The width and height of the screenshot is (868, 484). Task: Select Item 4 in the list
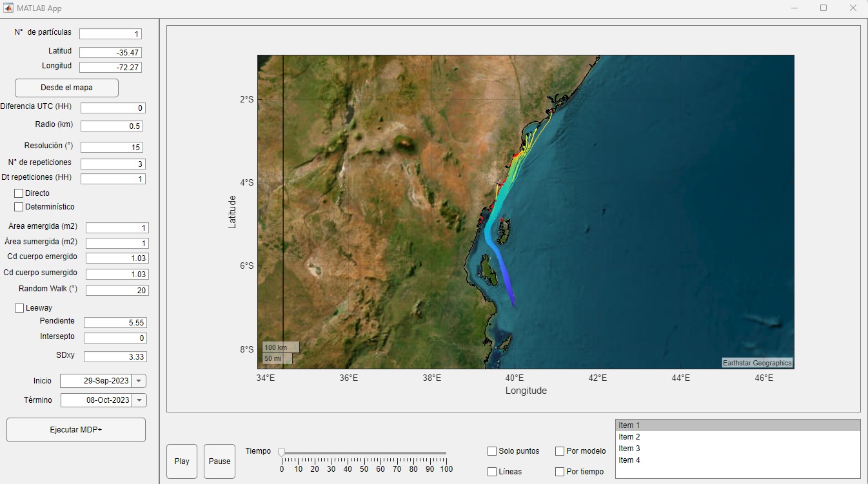629,460
